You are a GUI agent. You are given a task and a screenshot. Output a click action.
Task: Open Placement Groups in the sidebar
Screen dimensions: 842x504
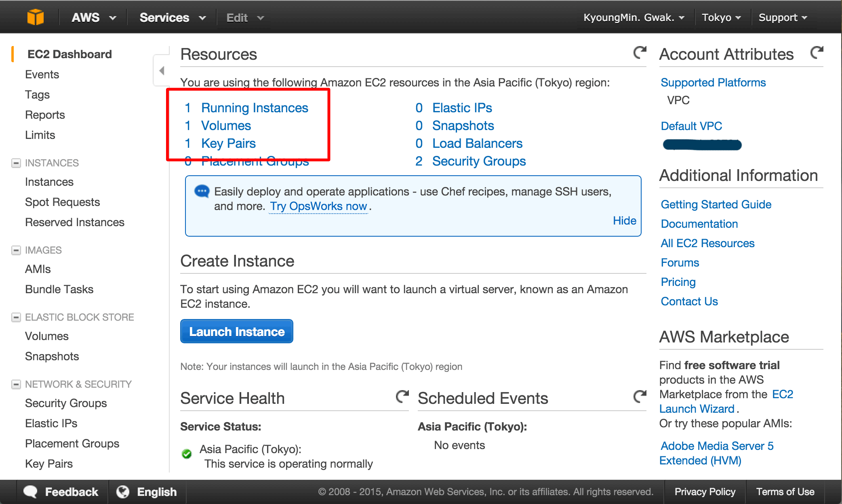point(72,443)
